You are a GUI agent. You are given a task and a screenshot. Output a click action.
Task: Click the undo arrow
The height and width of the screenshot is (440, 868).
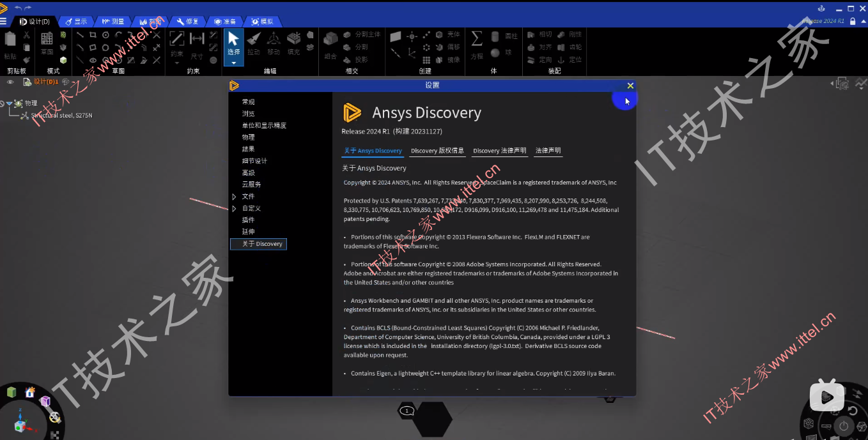[x=18, y=8]
